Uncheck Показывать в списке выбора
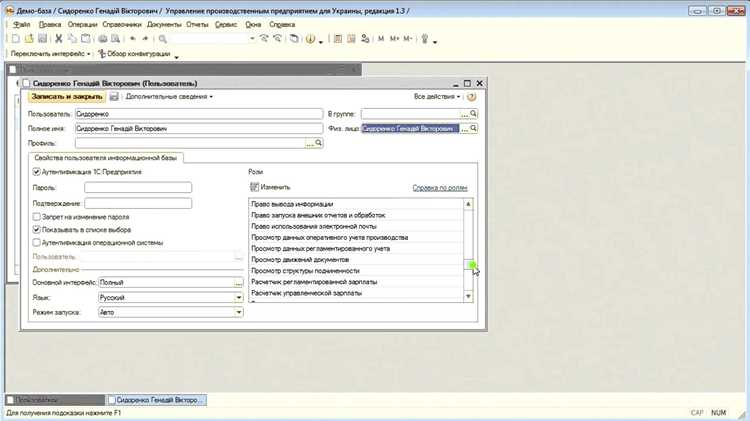Viewport: 750px width, 421px height. 36,230
